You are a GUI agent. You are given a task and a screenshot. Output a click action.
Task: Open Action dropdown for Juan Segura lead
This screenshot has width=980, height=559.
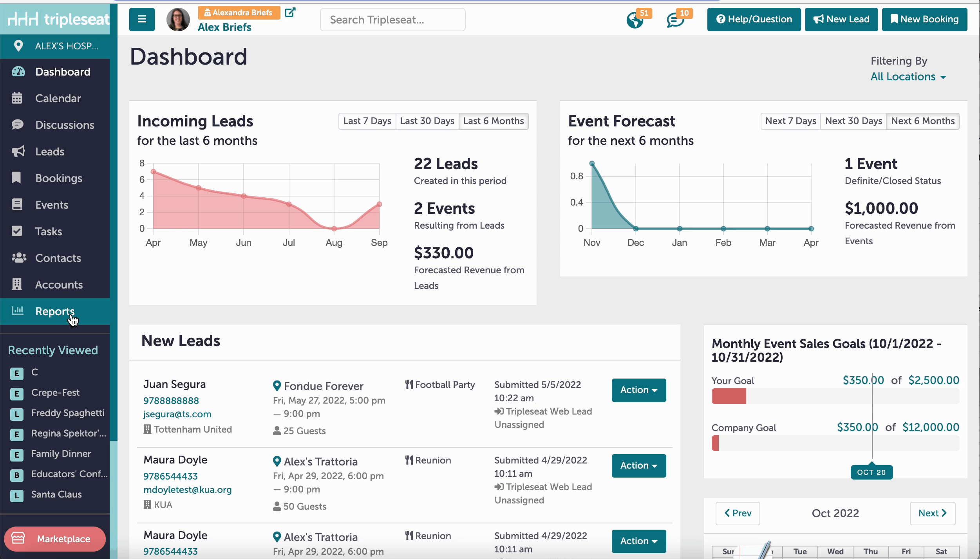point(639,390)
